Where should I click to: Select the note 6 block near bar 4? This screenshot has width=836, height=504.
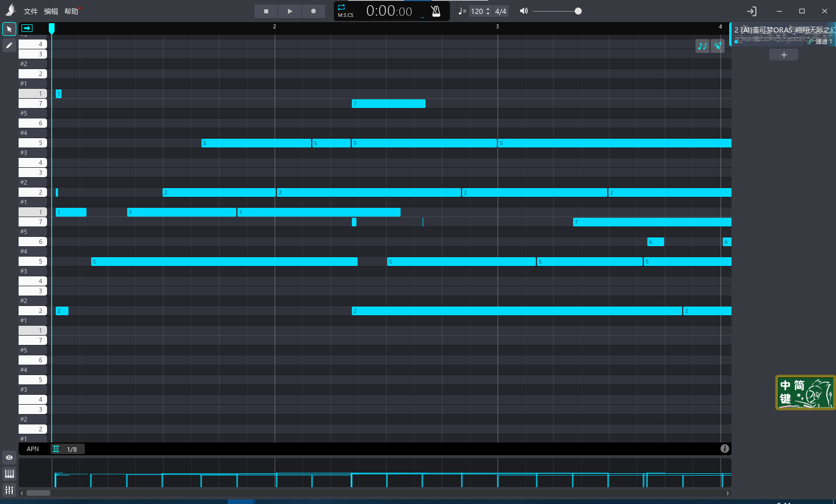tap(655, 242)
